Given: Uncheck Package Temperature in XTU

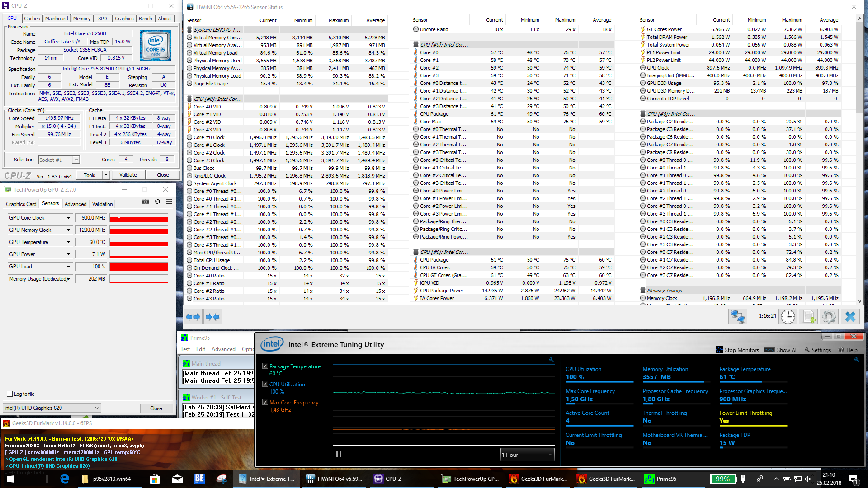Looking at the screenshot, I should (x=265, y=366).
